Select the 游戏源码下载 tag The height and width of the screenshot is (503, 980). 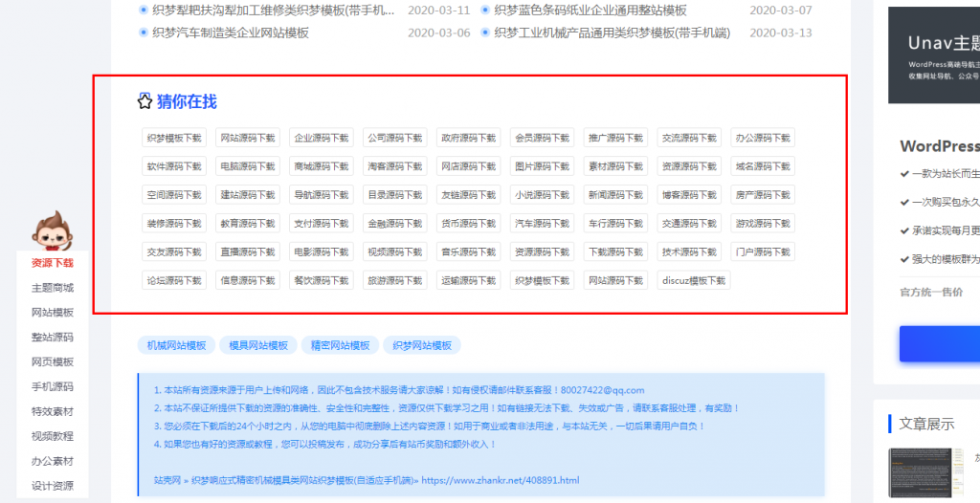[763, 224]
